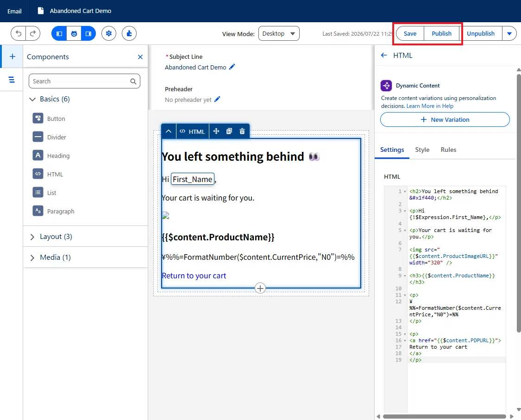The height and width of the screenshot is (420, 521).
Task: Add a New Variation
Action: point(445,119)
